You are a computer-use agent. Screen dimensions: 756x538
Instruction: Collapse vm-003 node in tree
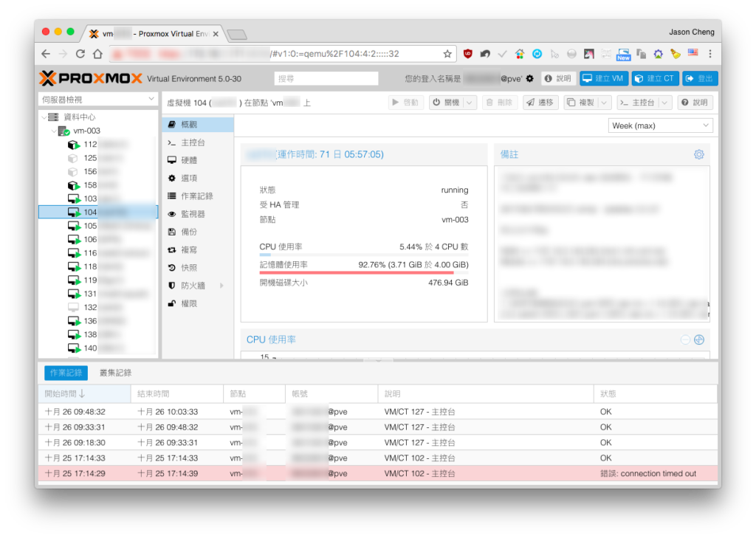click(53, 131)
